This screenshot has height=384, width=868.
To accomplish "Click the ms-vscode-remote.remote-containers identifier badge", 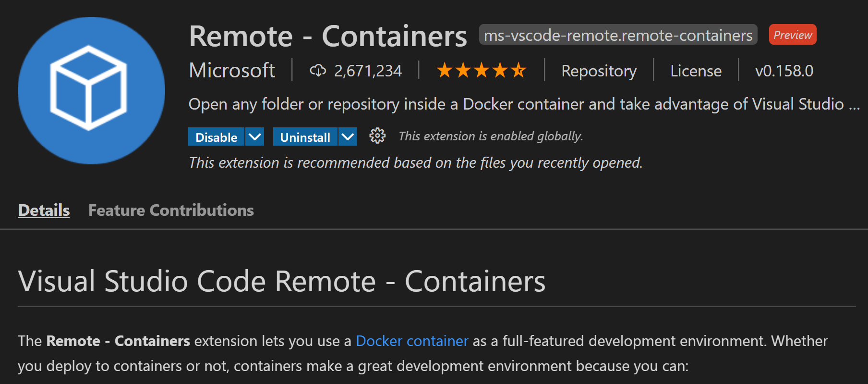I will tap(618, 35).
